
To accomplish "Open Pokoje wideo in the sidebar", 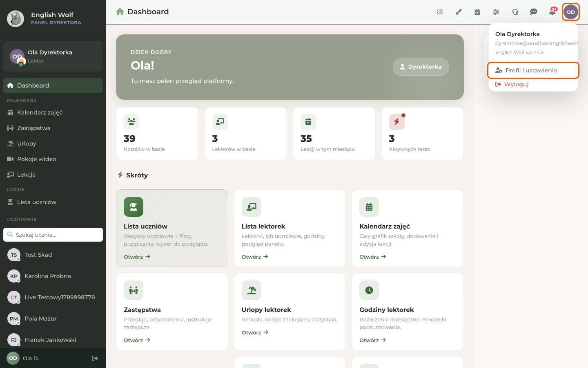I will pos(53,159).
